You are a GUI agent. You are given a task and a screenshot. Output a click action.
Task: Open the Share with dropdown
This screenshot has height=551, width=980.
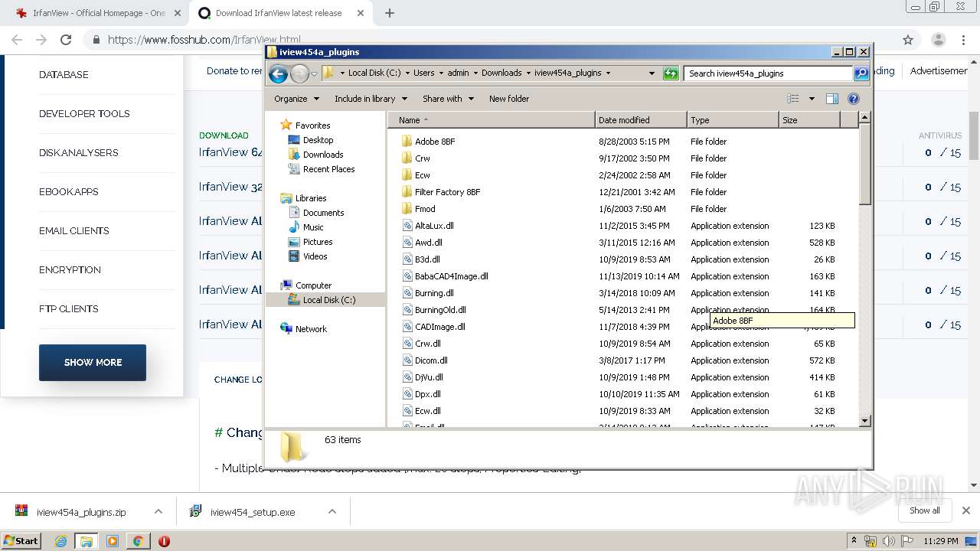[448, 99]
